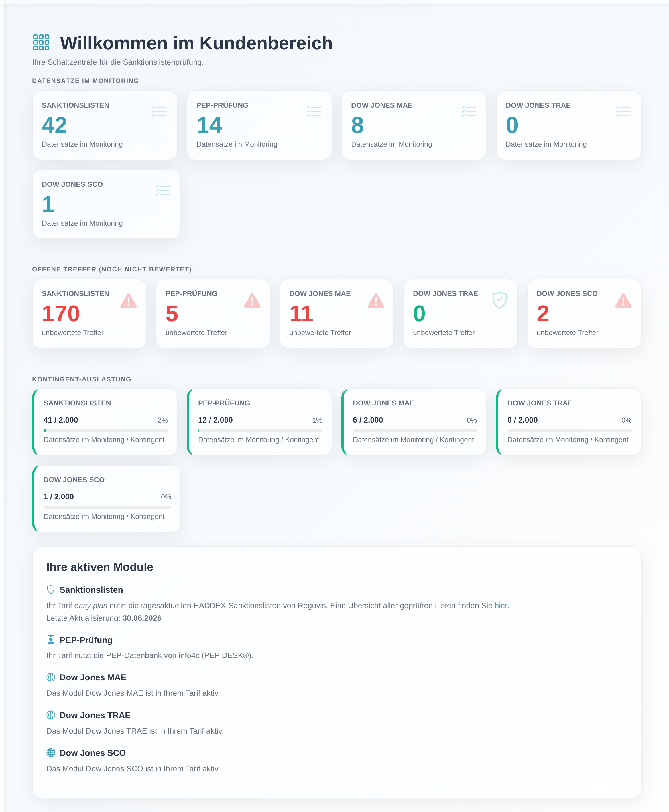The image size is (669, 812).
Task: Click the Dow Jones TRAE module title in active modules
Action: click(x=95, y=715)
